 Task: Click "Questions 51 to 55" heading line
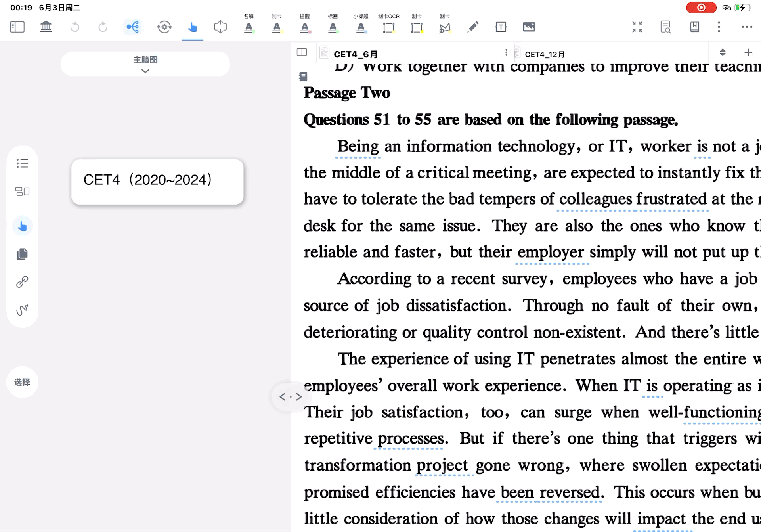coord(491,120)
